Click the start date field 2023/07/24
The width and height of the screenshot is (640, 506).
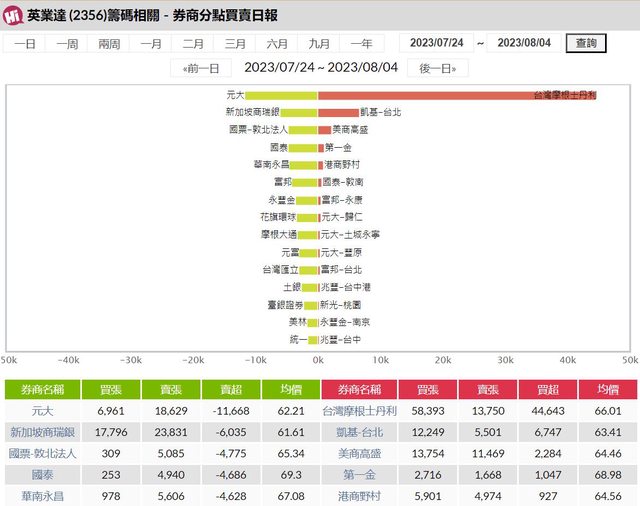tap(437, 43)
